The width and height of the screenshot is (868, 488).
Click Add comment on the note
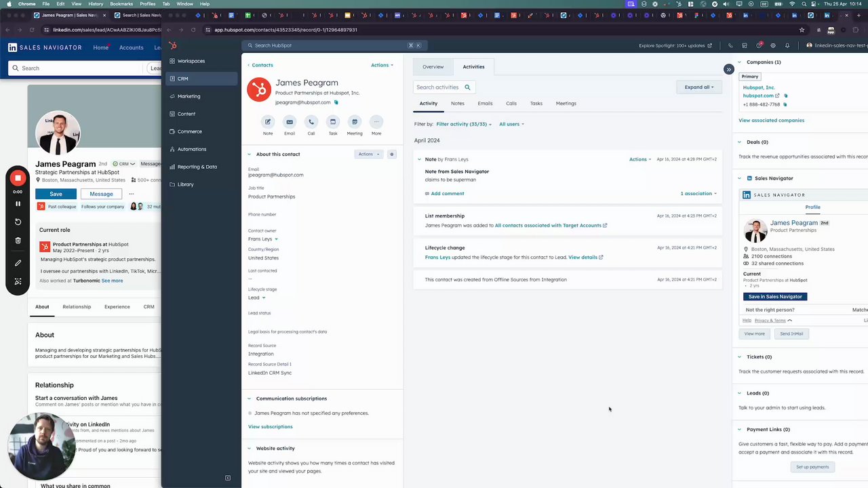(x=445, y=194)
